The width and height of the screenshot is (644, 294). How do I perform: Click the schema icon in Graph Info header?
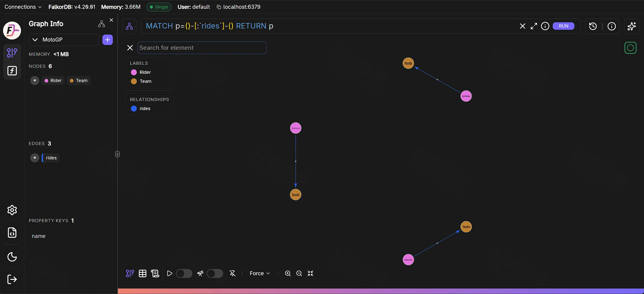[x=102, y=24]
